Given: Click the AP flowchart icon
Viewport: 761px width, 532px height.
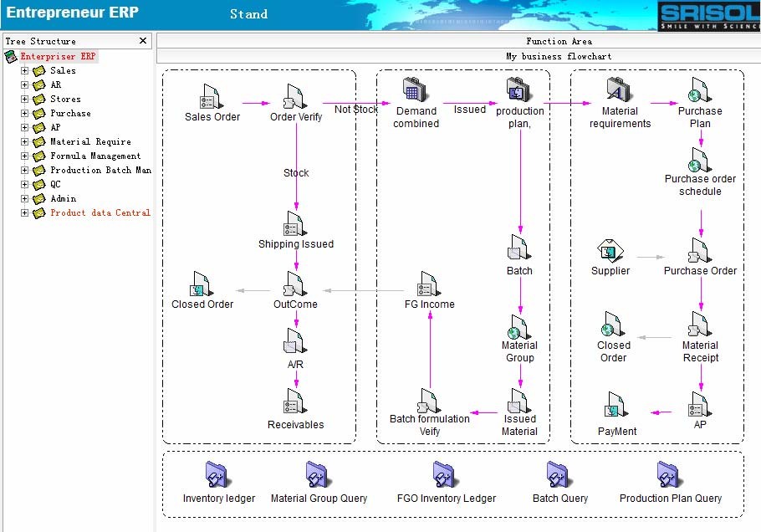Looking at the screenshot, I should tap(700, 405).
